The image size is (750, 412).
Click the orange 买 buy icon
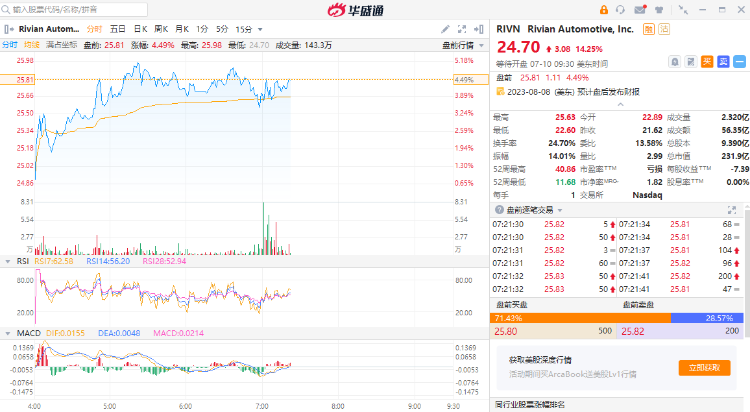pyautogui.click(x=706, y=61)
